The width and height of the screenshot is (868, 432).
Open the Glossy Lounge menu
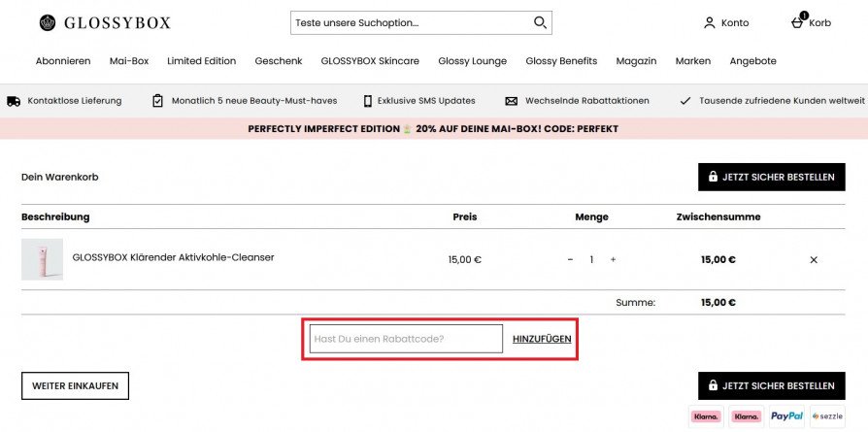472,61
